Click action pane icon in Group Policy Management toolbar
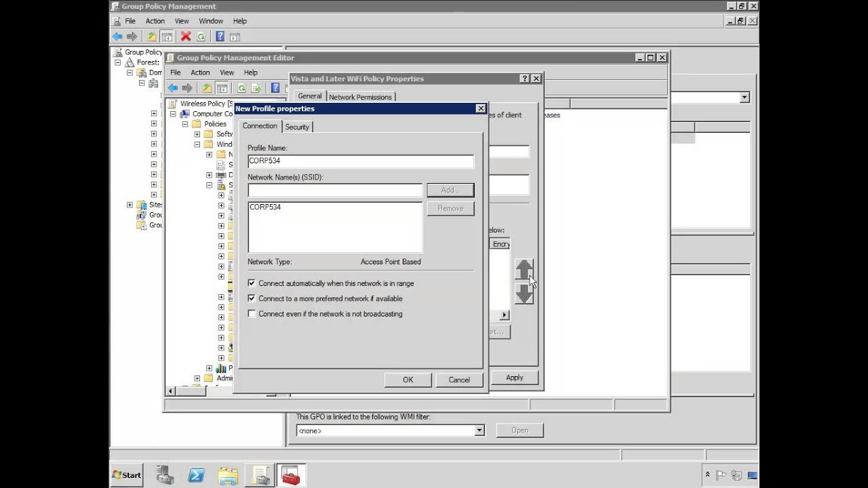 click(x=235, y=37)
